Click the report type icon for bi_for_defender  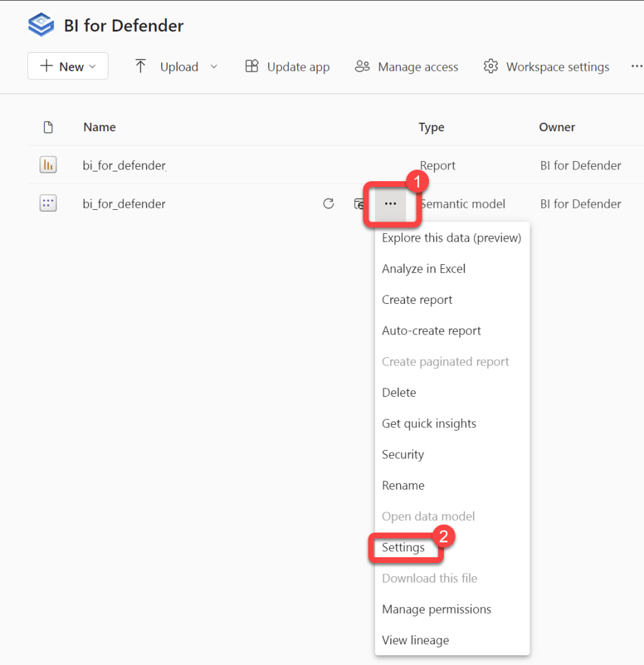(48, 166)
